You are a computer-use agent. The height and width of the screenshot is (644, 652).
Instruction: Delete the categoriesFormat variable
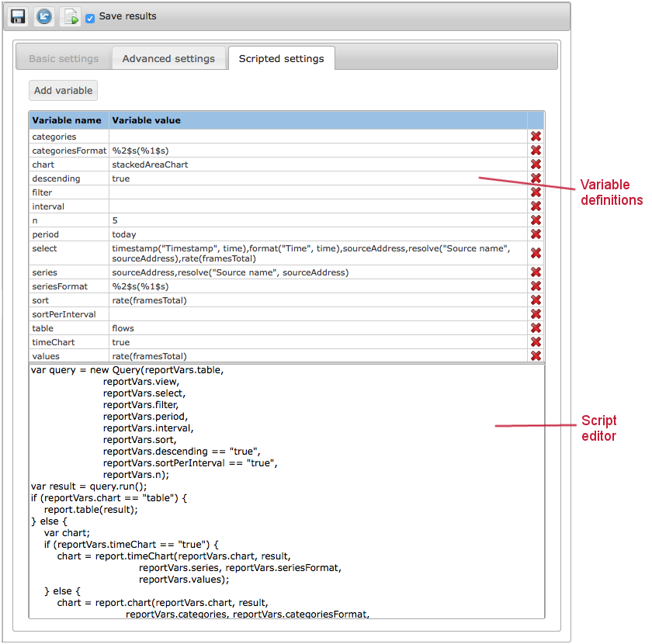(x=536, y=150)
